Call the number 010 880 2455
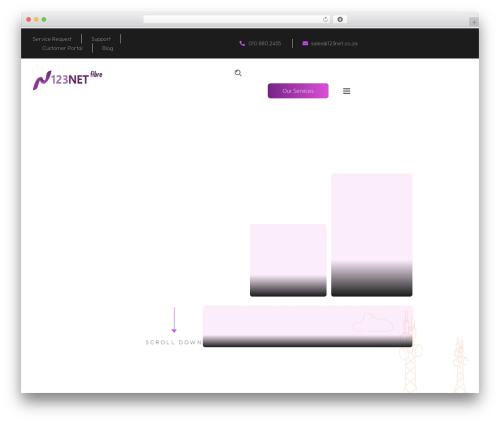 click(265, 43)
